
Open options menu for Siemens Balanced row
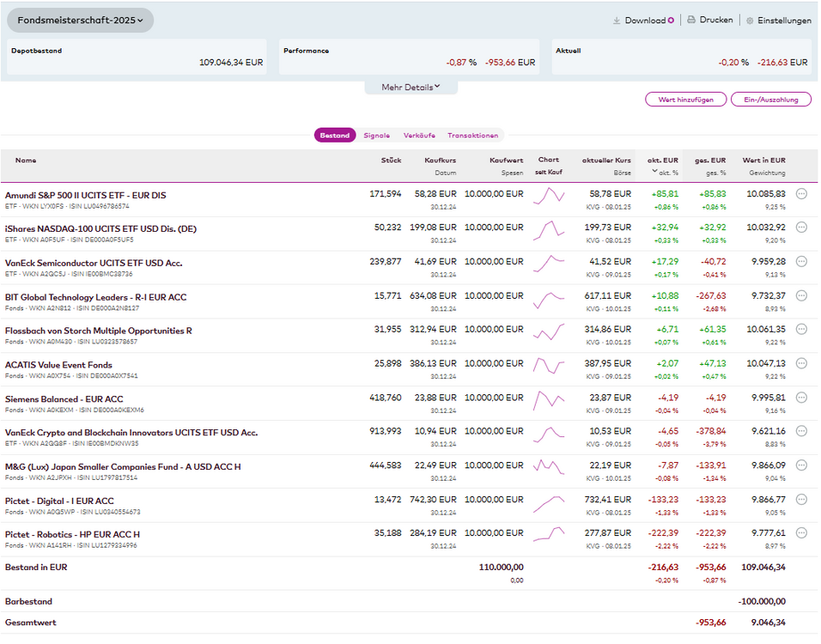point(801,398)
